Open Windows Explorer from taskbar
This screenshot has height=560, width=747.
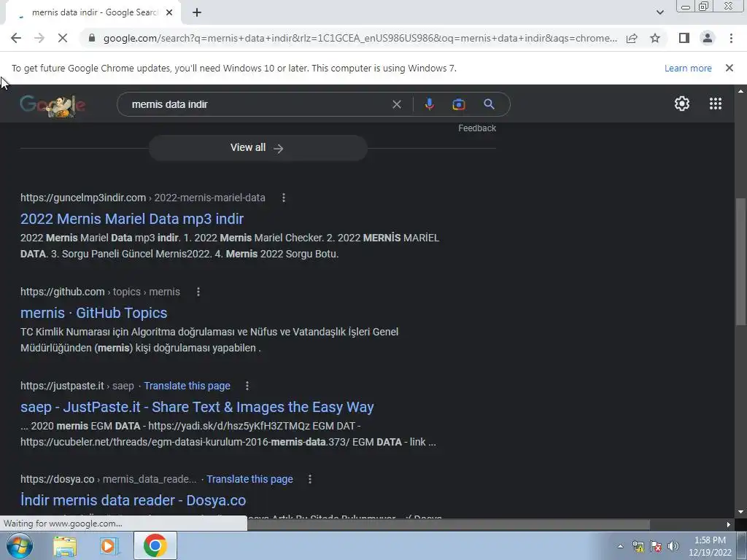tap(65, 545)
